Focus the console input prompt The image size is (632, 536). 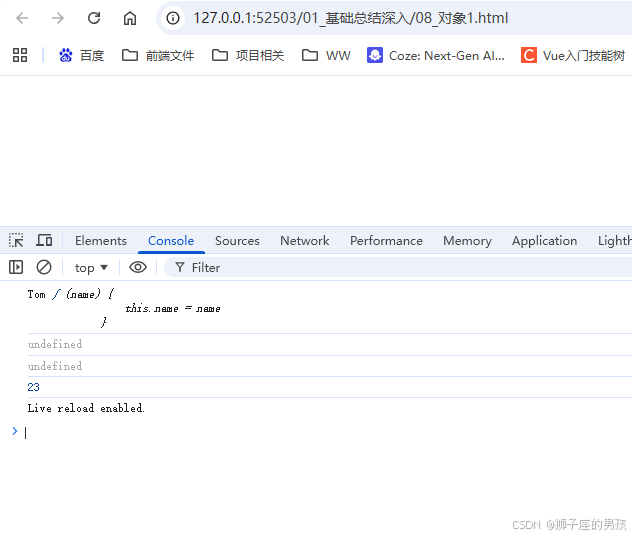tap(326, 432)
